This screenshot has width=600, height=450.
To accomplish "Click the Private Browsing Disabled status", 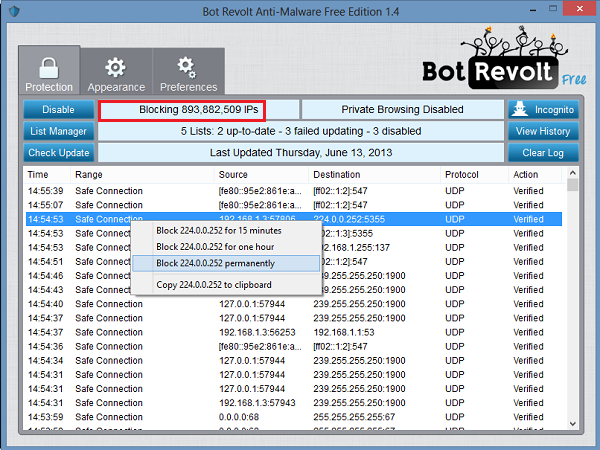I will tap(403, 109).
